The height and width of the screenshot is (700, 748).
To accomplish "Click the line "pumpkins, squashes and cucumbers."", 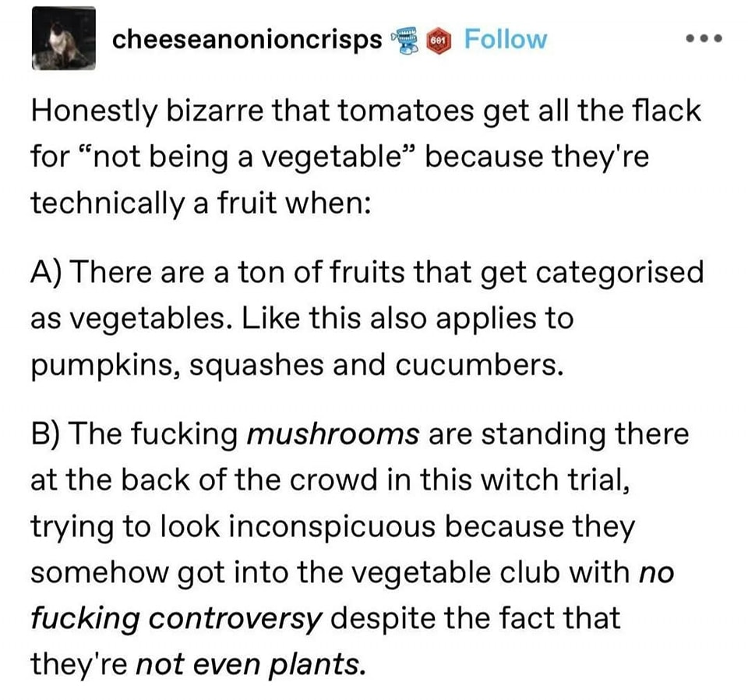I will (296, 366).
